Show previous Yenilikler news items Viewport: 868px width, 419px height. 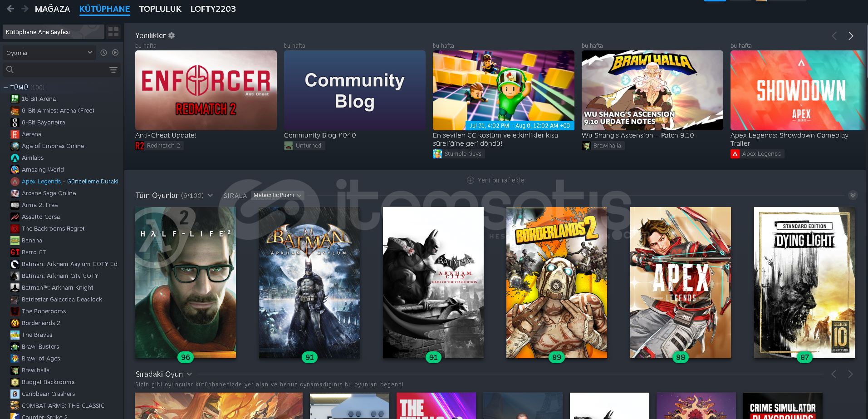pyautogui.click(x=834, y=36)
